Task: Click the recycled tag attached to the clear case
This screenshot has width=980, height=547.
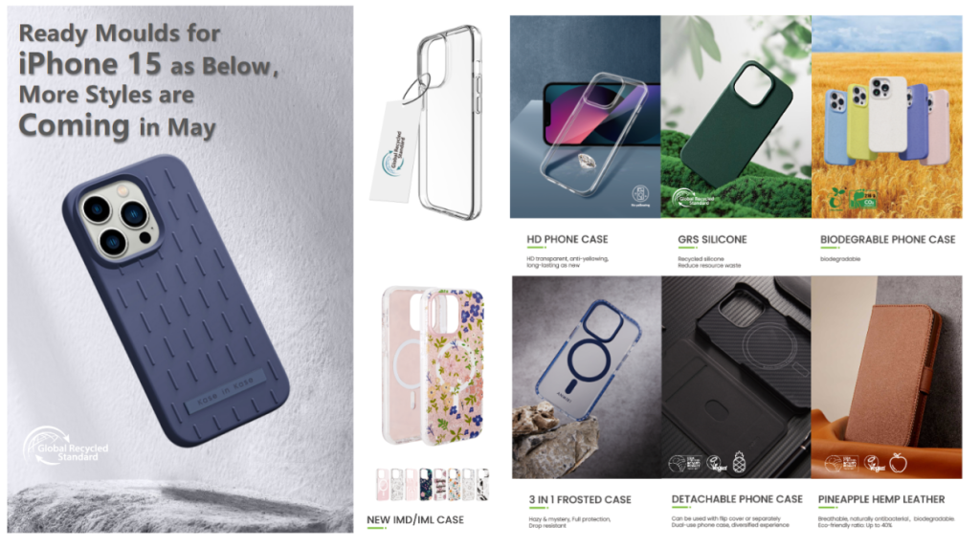Action: (x=395, y=153)
